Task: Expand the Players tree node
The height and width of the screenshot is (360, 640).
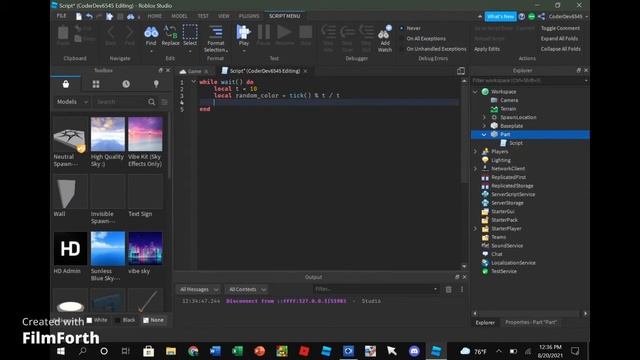Action: point(475,151)
